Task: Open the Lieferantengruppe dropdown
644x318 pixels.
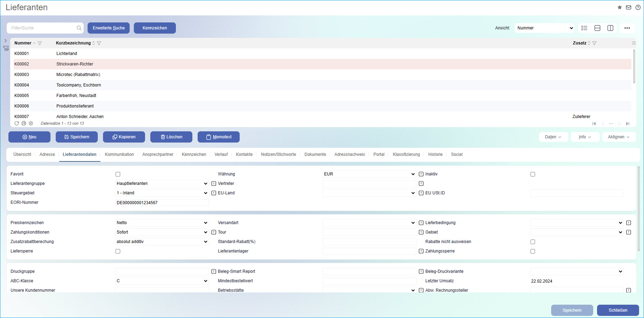Action: point(162,184)
